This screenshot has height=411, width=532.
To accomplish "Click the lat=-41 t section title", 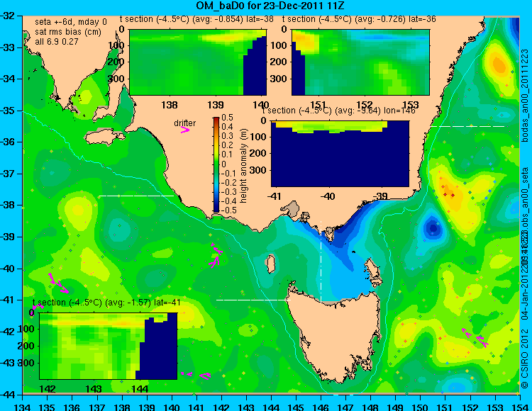I will coord(106,303).
